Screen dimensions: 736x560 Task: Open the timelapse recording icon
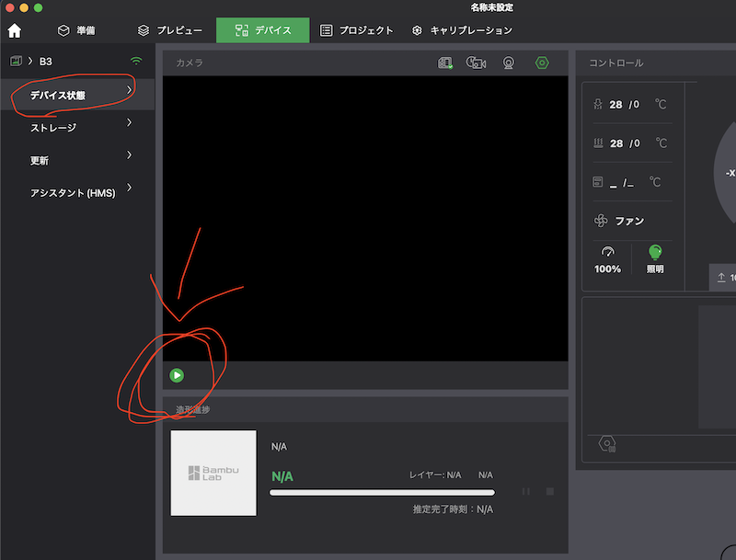click(476, 63)
